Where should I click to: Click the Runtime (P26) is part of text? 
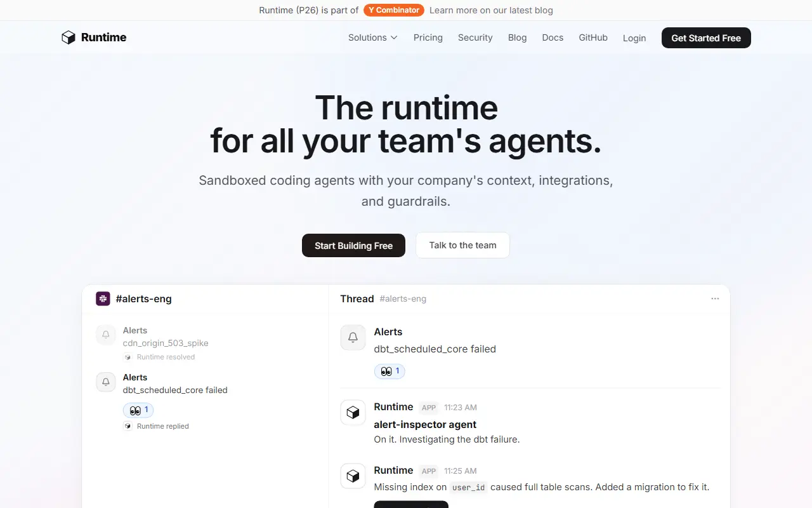click(309, 10)
